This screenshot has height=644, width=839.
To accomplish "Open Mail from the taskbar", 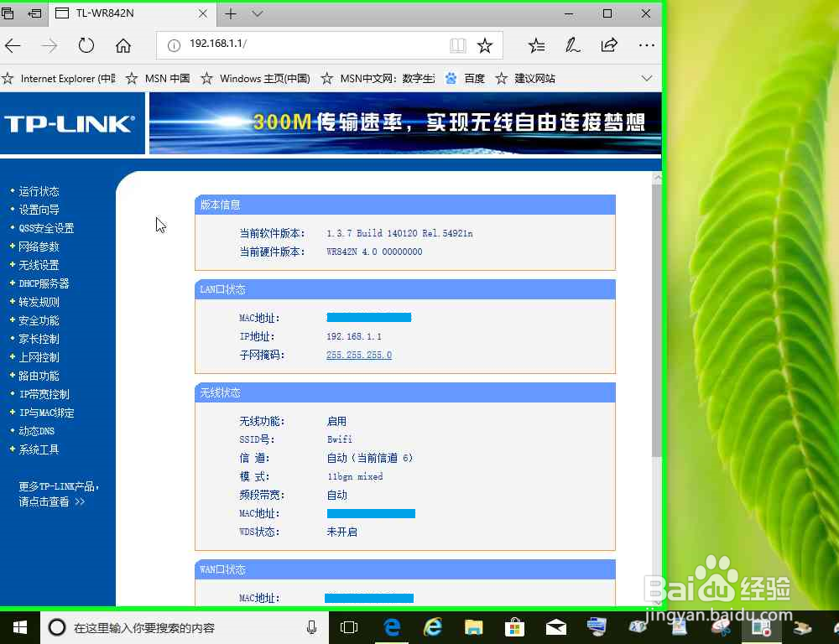I will point(556,627).
